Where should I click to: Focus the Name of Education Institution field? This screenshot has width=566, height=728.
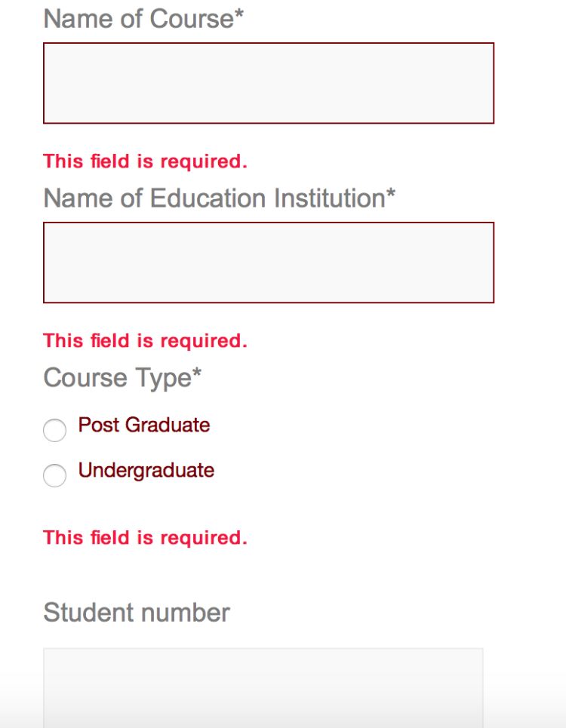(269, 263)
